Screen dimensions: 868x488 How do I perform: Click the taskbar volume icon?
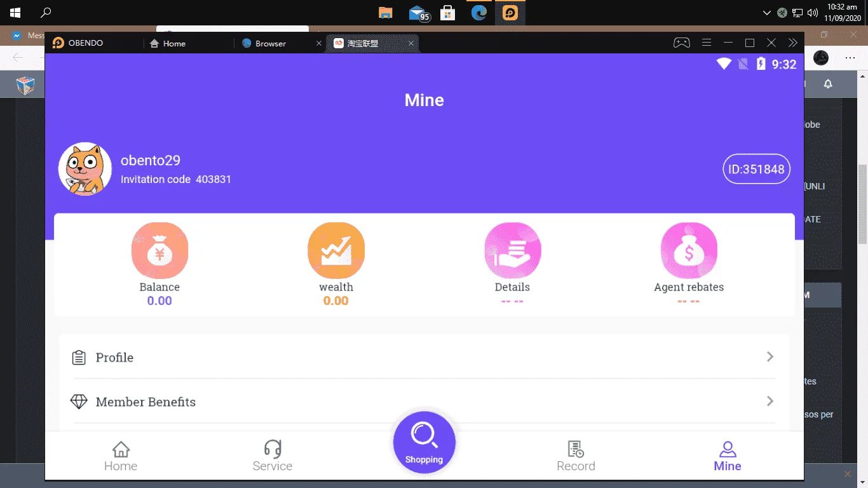tap(813, 13)
